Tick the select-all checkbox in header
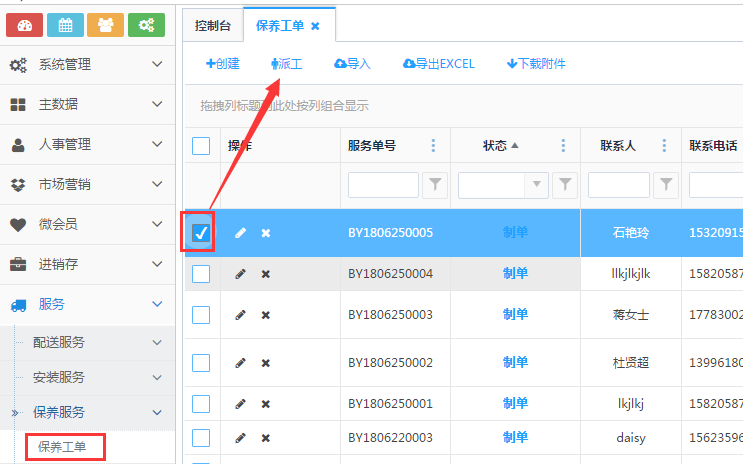Viewport: 743px width, 464px height. pos(201,146)
